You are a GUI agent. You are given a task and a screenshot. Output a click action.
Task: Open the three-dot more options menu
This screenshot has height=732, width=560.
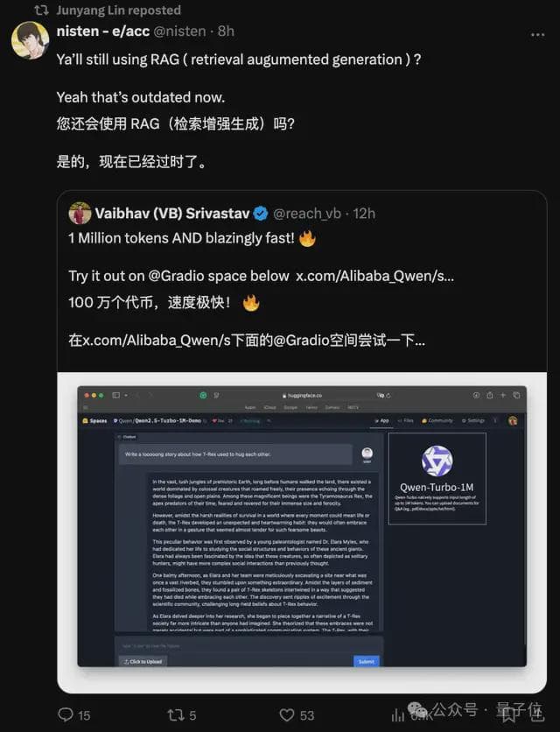[x=537, y=34]
